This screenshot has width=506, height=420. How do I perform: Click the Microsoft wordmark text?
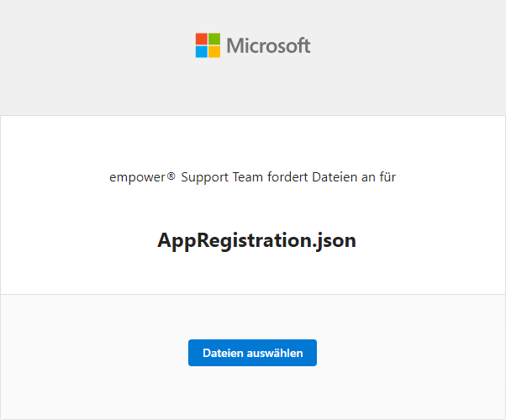268,45
